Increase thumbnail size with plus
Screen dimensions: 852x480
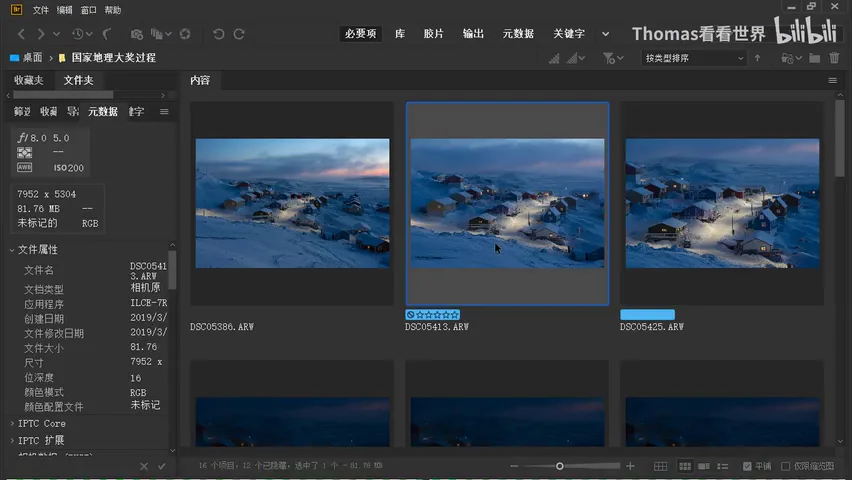click(630, 466)
